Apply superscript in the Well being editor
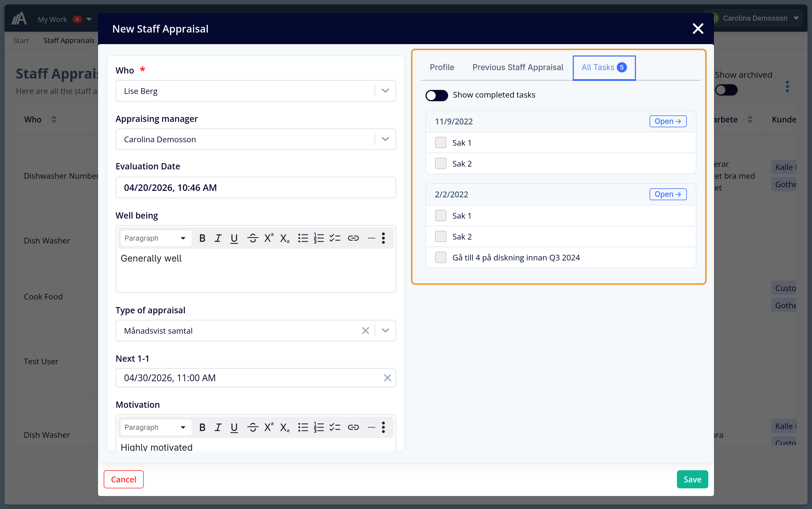 (x=268, y=238)
